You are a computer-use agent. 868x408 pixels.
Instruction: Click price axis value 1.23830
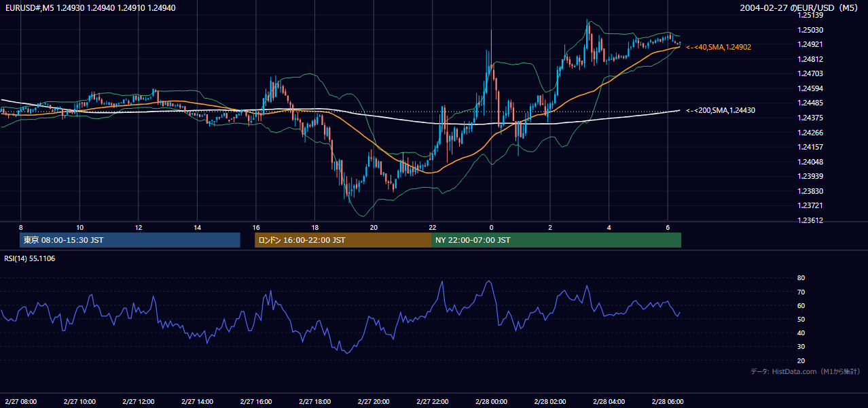pos(810,191)
